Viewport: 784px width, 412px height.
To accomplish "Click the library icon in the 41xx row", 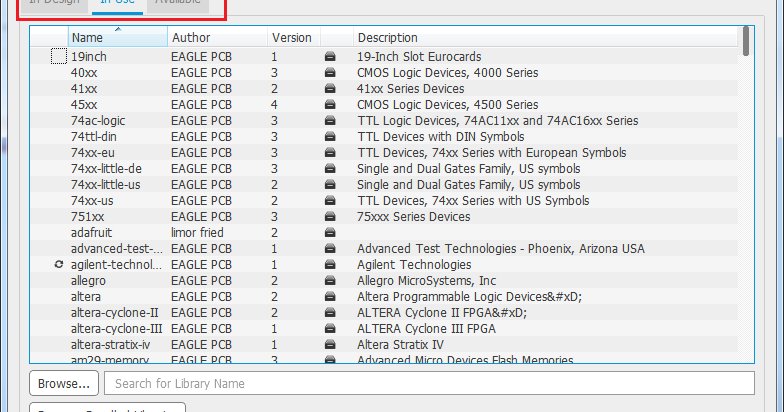I will (x=330, y=88).
